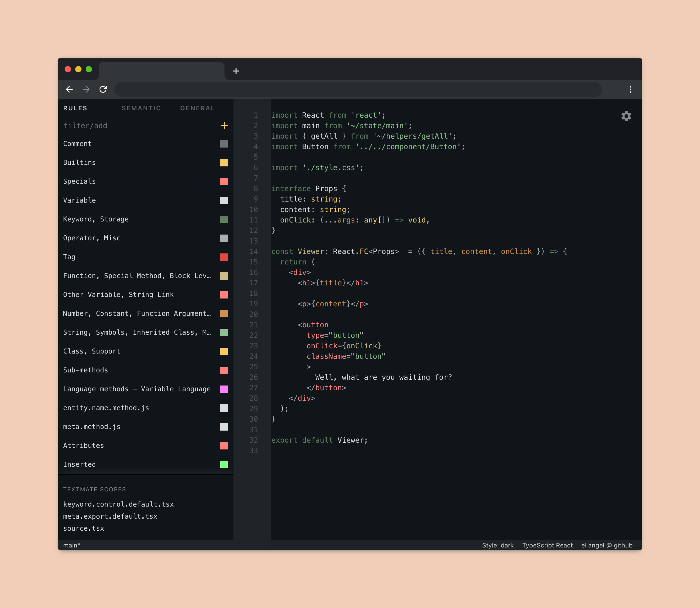Reload the page with refresh icon
700x608 pixels.
(103, 89)
